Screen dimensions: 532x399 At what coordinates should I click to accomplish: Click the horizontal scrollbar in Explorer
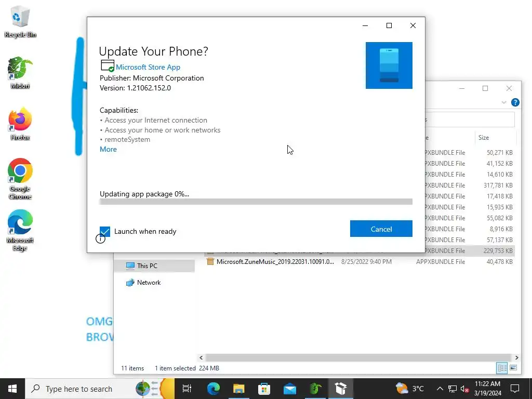pos(358,357)
